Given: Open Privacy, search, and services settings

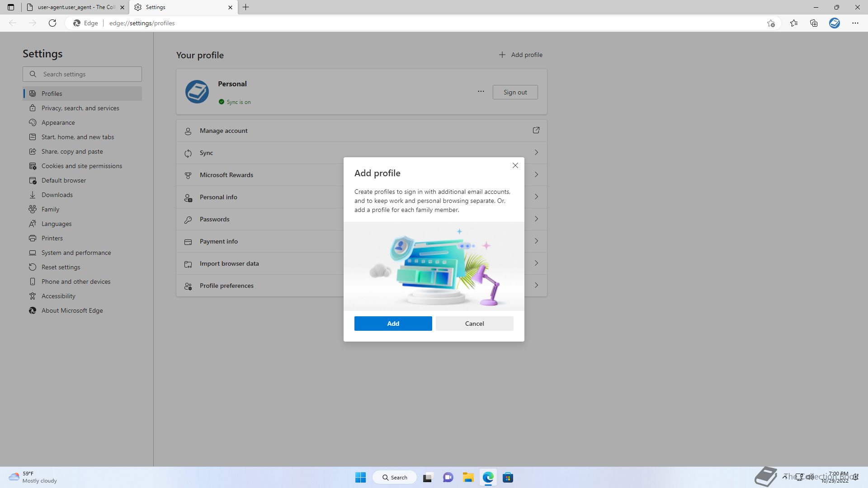Looking at the screenshot, I should 82,108.
